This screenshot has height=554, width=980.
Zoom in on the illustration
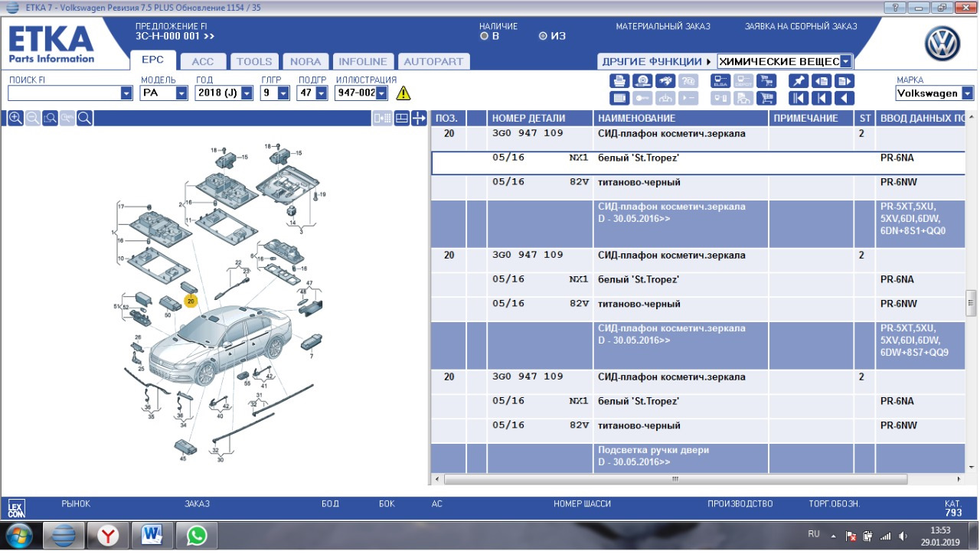tap(15, 118)
